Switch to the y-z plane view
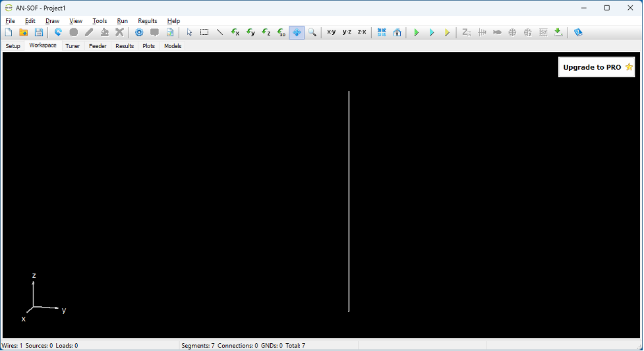This screenshot has height=351, width=644. 347,32
